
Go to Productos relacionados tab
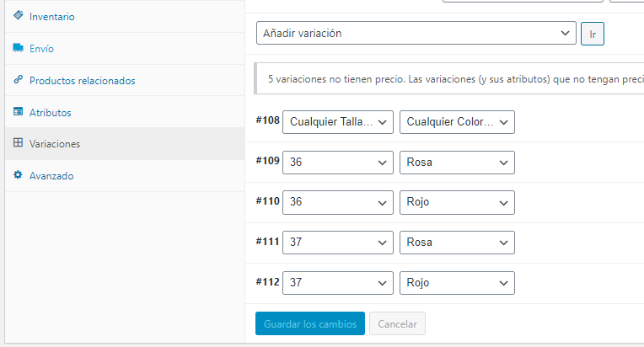(x=82, y=81)
